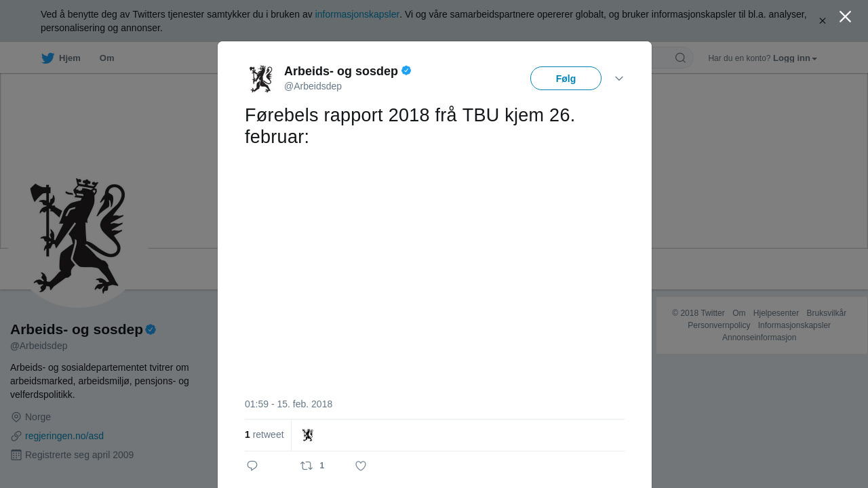Click the search magnifier icon
Screen dimensions: 868x488
click(x=680, y=58)
